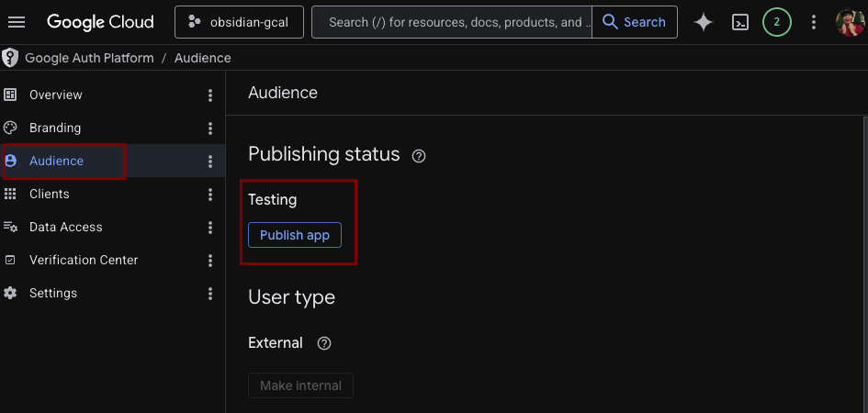
Task: Click the Search button
Action: 635,22
